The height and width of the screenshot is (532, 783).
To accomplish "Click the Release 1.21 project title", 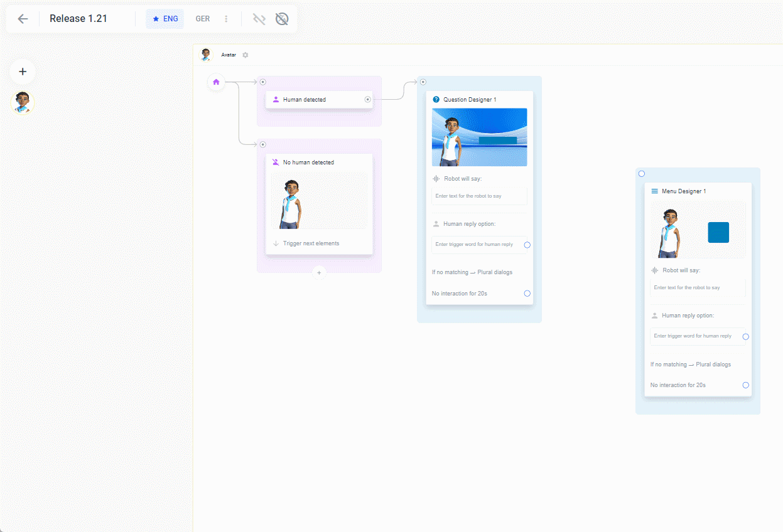I will click(x=78, y=19).
